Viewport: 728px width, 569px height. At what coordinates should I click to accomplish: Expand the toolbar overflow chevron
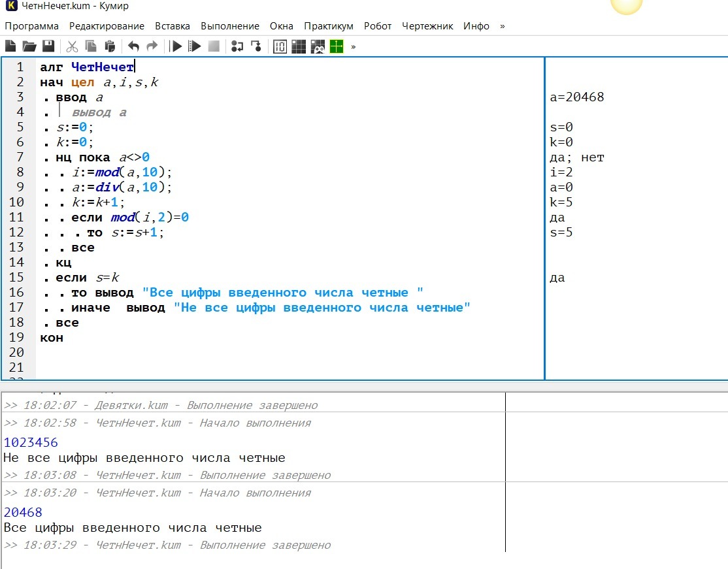(354, 46)
